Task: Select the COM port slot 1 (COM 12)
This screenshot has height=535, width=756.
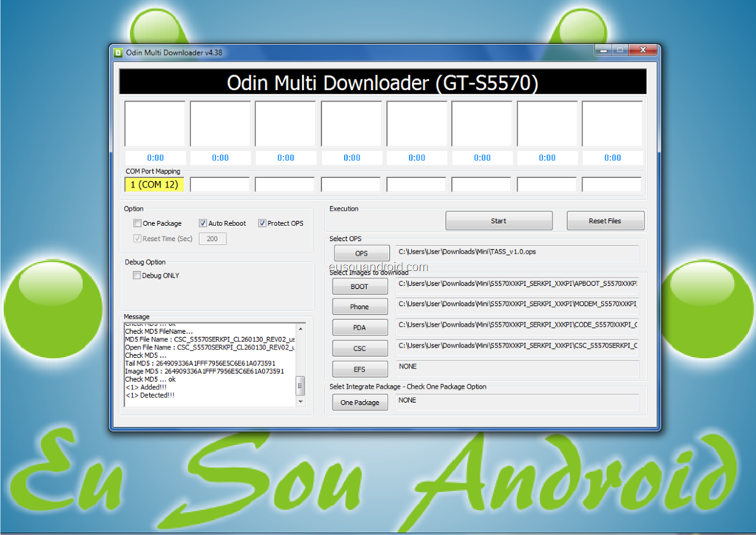Action: [154, 184]
